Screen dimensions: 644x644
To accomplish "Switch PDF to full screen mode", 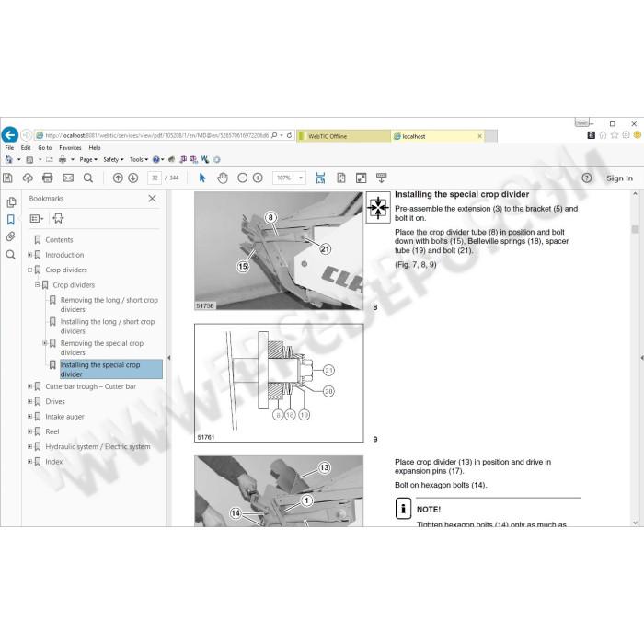I will click(x=361, y=178).
